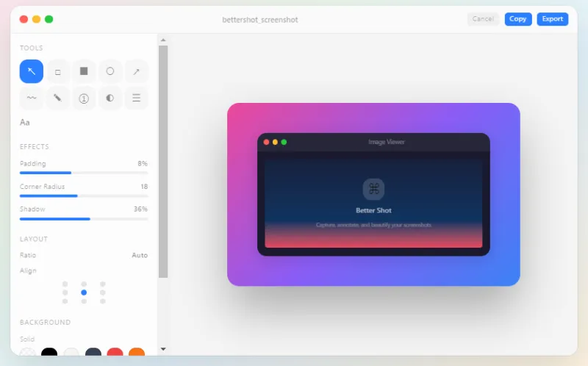Click the Copy button
This screenshot has height=366, width=588.
click(x=518, y=19)
